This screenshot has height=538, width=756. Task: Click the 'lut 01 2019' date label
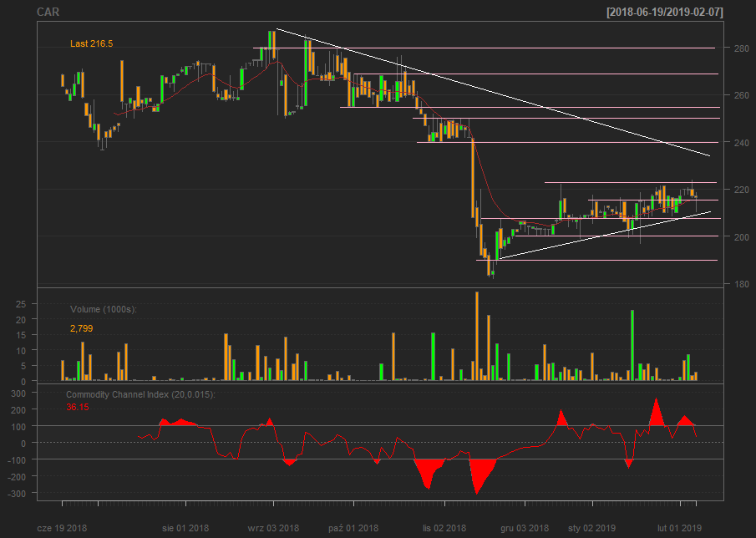click(680, 528)
